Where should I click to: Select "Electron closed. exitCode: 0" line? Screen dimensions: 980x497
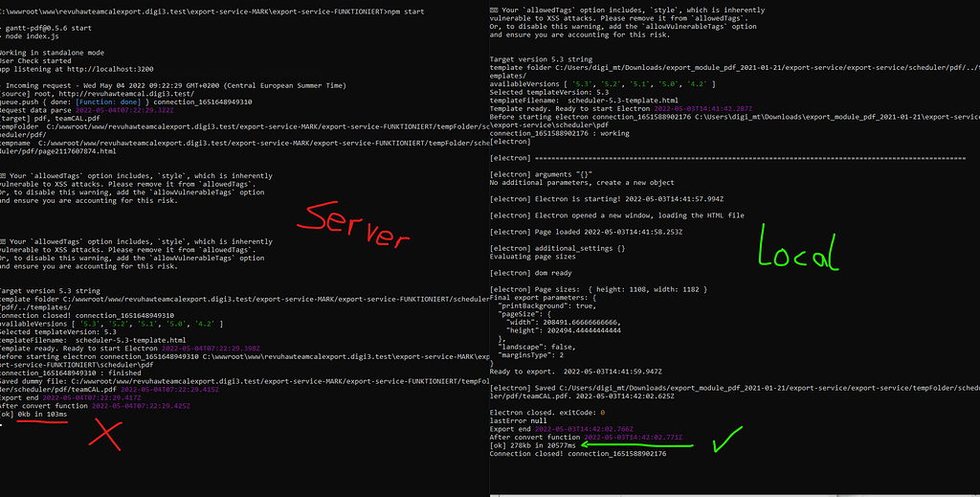(x=547, y=413)
